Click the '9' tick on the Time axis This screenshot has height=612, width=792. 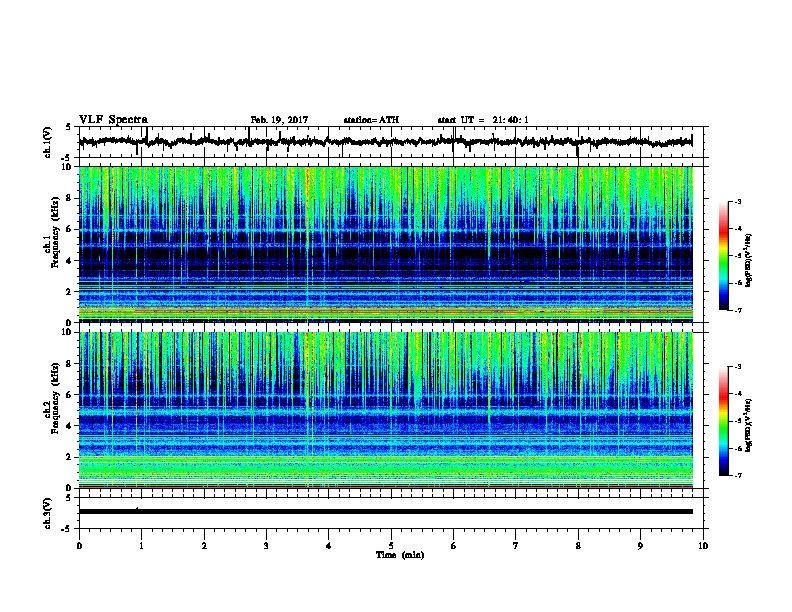click(640, 546)
